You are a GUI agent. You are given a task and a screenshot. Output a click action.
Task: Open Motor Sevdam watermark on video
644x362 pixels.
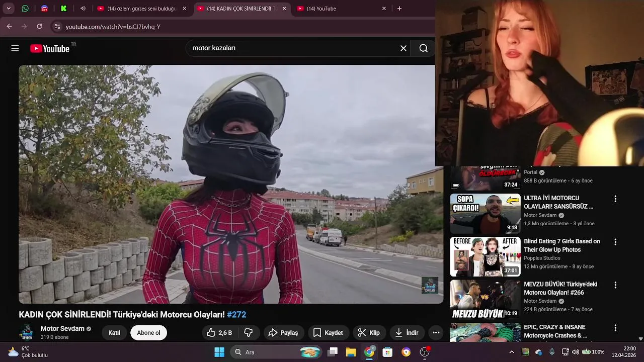coord(430,286)
